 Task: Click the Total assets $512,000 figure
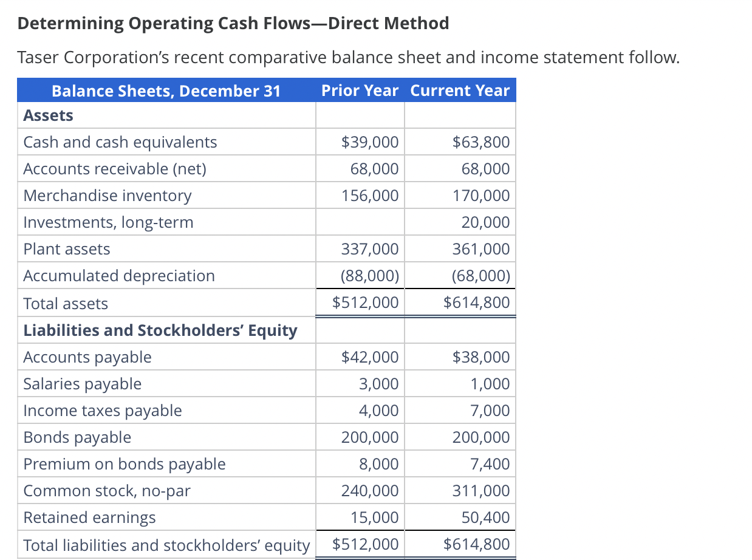coord(371,302)
